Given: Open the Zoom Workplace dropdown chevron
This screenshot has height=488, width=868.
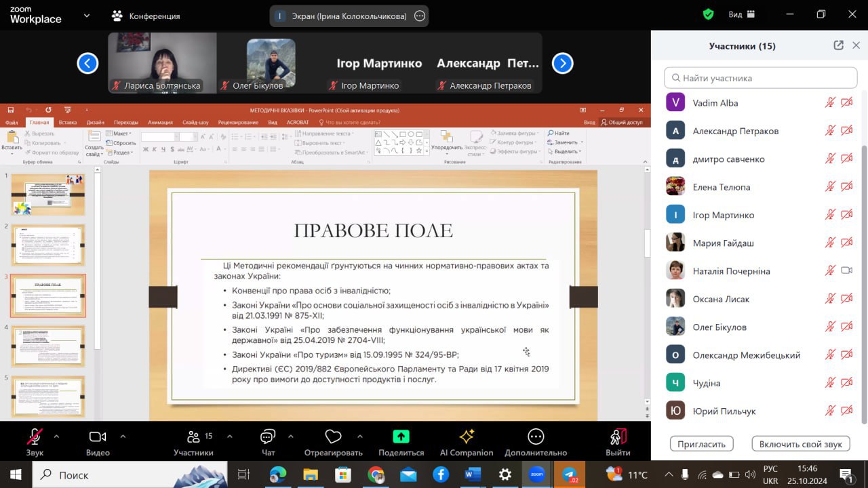Looking at the screenshot, I should [x=87, y=15].
